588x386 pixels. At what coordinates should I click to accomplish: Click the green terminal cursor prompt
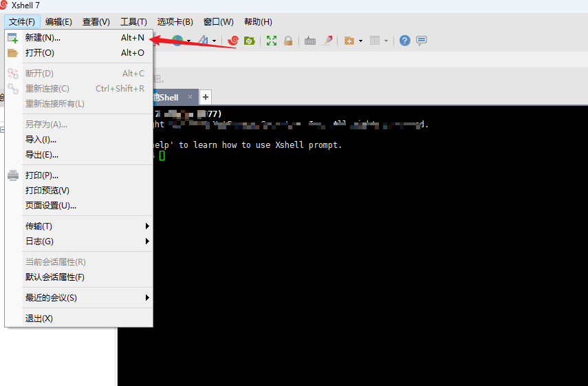(162, 156)
